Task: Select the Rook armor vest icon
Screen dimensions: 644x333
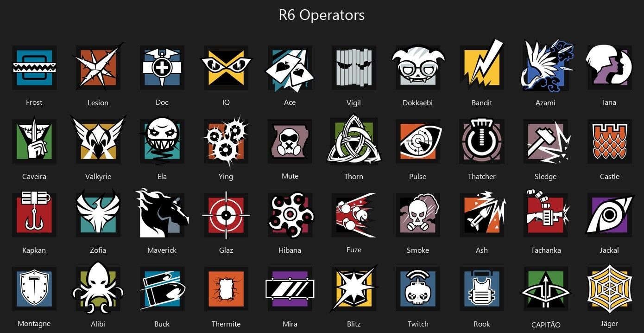Action: pos(482,288)
